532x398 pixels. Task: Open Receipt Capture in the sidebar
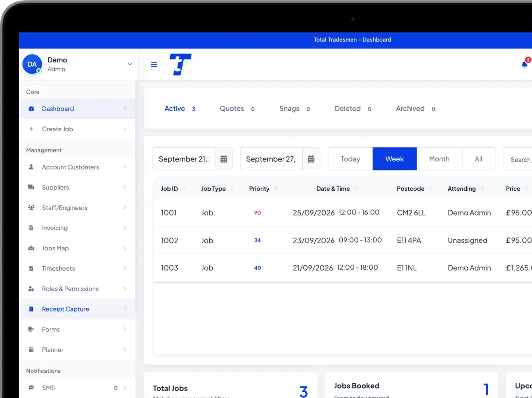tap(77, 309)
